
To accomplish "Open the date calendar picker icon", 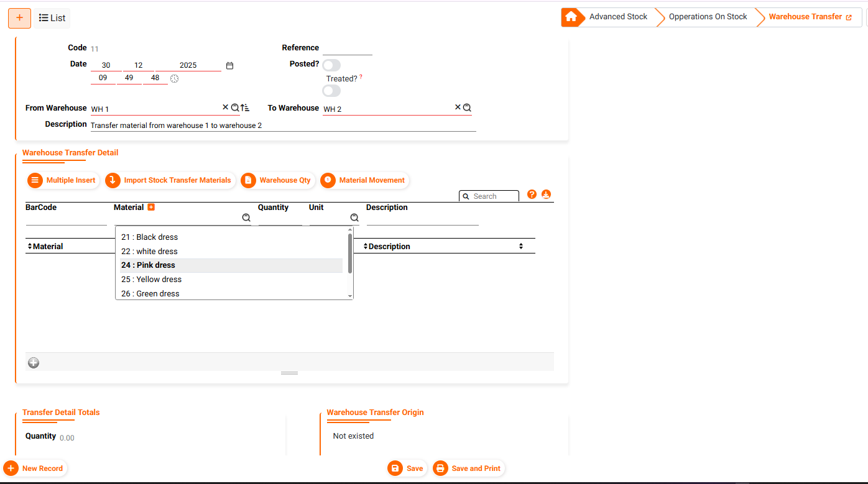I will [x=229, y=65].
